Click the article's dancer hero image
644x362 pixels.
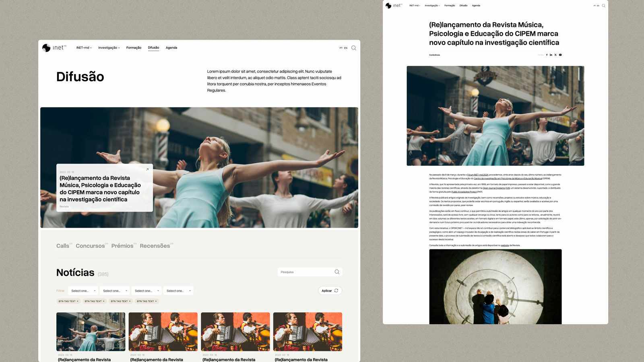(495, 116)
